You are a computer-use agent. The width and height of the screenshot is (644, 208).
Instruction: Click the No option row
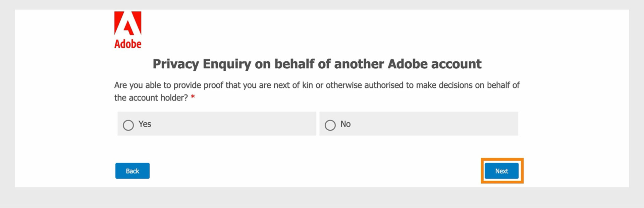(x=419, y=124)
